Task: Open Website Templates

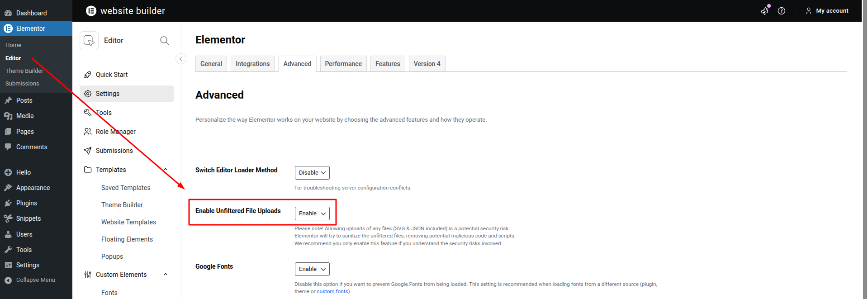Action: coord(128,222)
